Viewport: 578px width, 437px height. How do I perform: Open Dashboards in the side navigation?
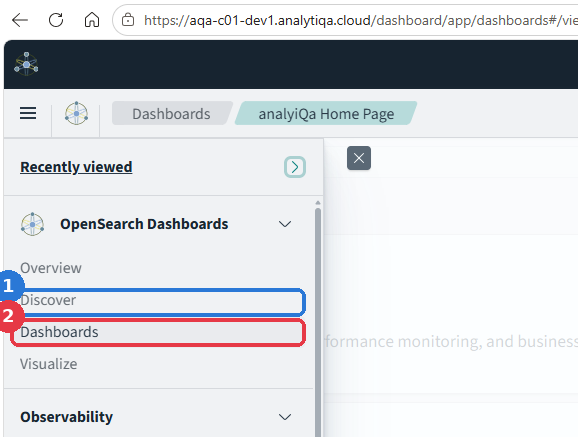coord(158,332)
